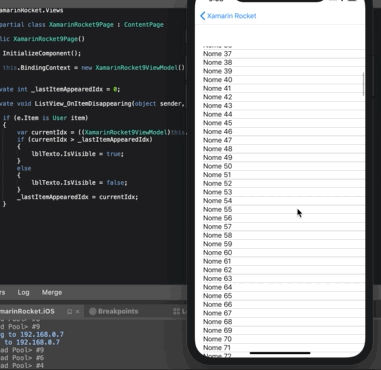This screenshot has height=370, width=381.
Task: Tap the simulator home indicator bar
Action: (280, 353)
